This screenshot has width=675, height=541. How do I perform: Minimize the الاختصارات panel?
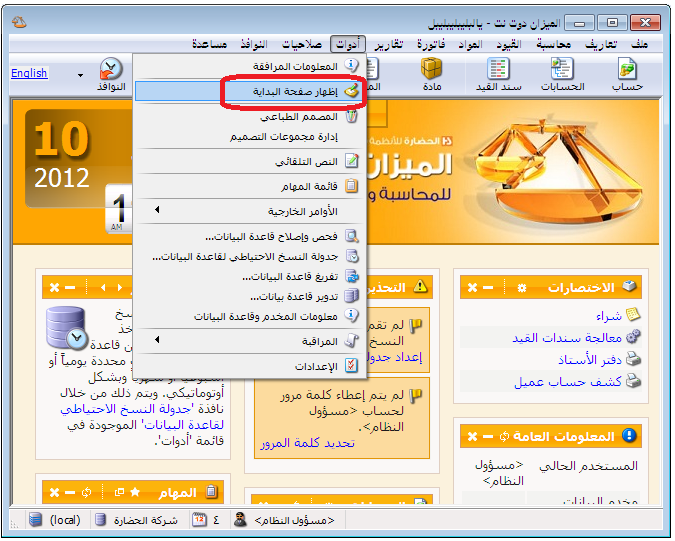[488, 288]
